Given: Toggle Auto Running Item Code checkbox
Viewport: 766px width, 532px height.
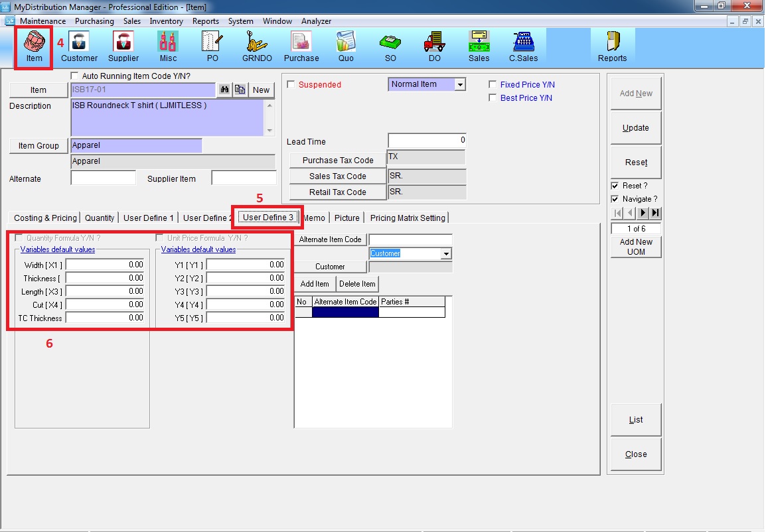Looking at the screenshot, I should click(74, 76).
